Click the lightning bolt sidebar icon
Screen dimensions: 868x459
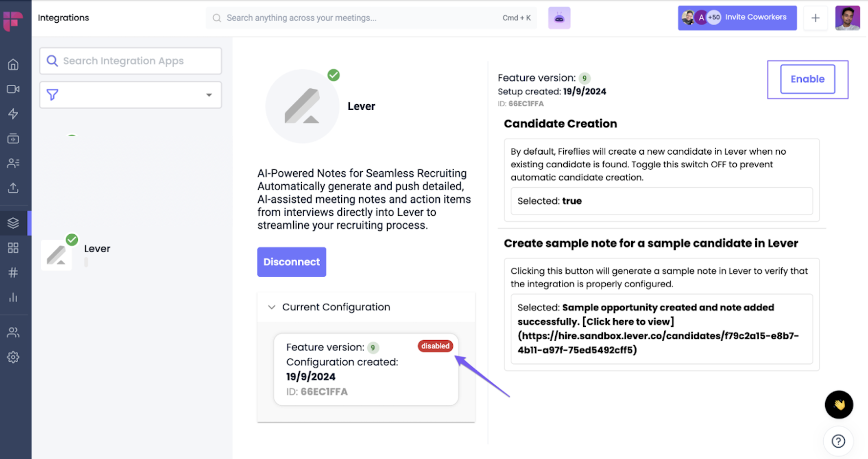(13, 114)
